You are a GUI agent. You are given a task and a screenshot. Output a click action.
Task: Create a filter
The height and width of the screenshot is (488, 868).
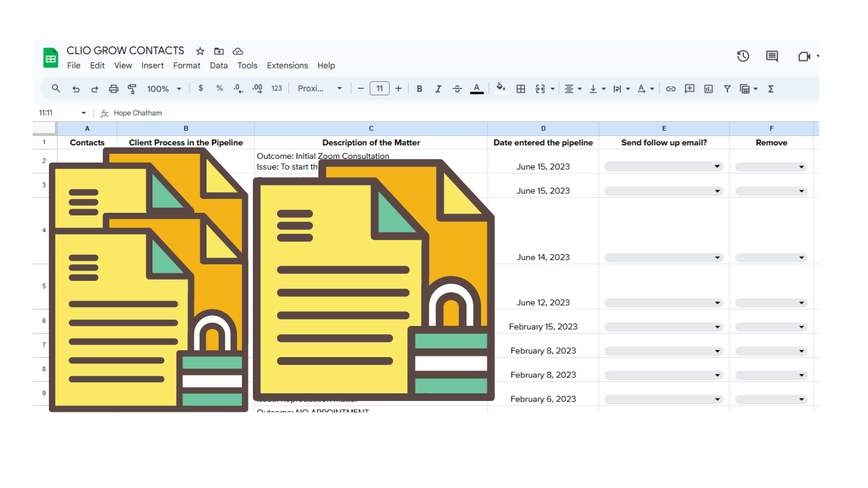[727, 89]
